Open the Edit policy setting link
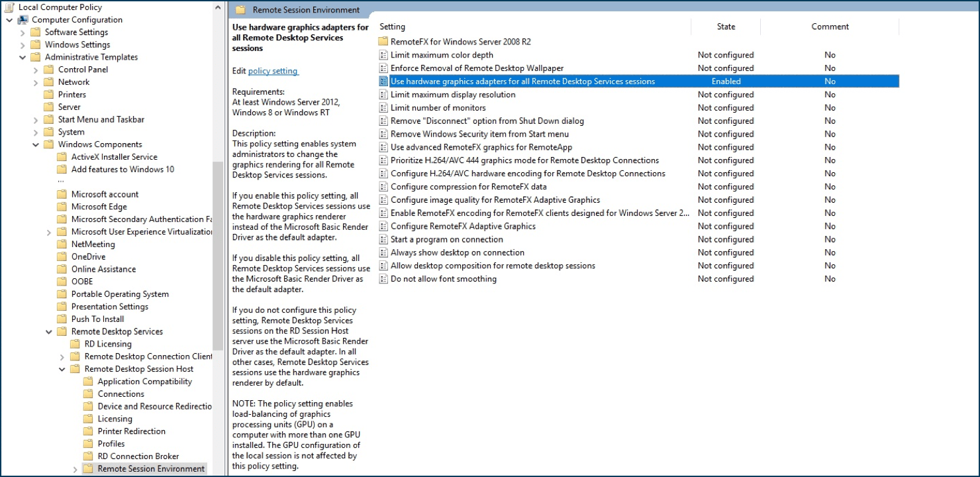This screenshot has width=980, height=477. click(273, 71)
